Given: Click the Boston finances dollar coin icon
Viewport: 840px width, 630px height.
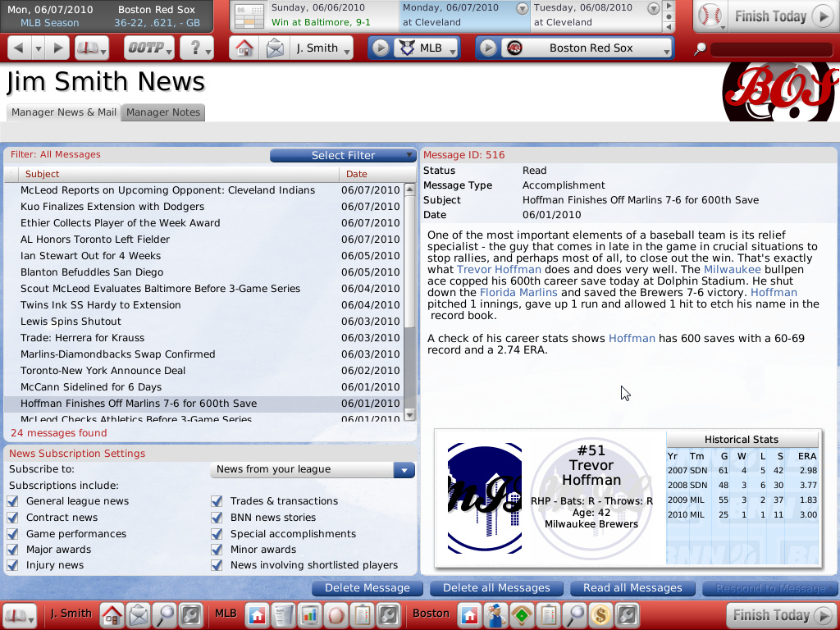Looking at the screenshot, I should coord(600,614).
